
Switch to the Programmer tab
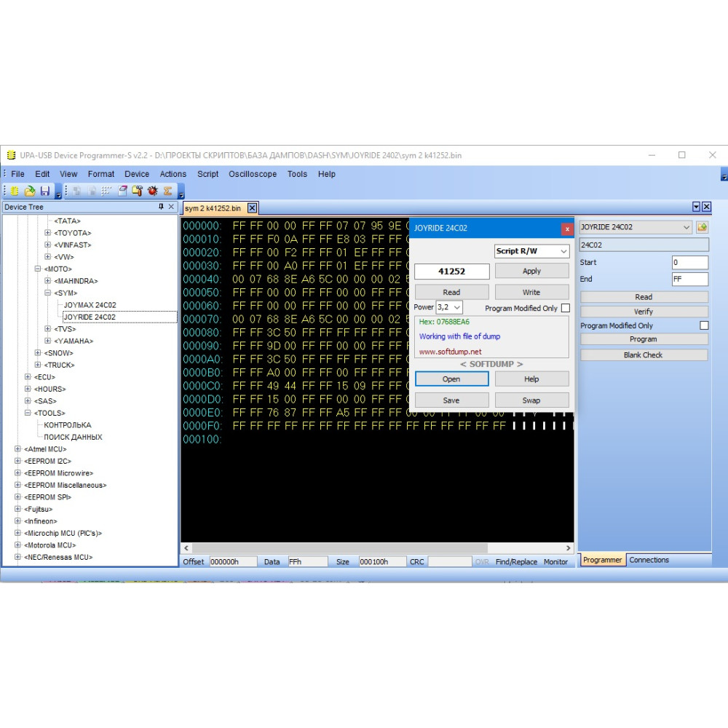coord(602,559)
